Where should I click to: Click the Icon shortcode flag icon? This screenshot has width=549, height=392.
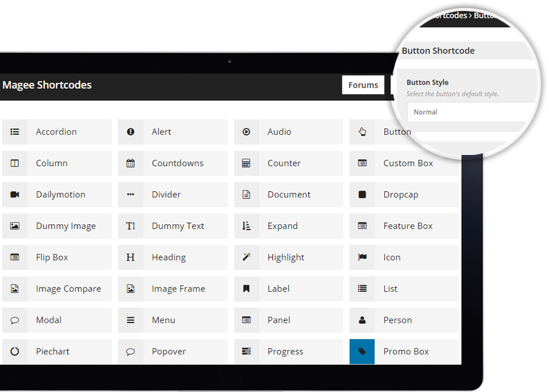pos(362,257)
